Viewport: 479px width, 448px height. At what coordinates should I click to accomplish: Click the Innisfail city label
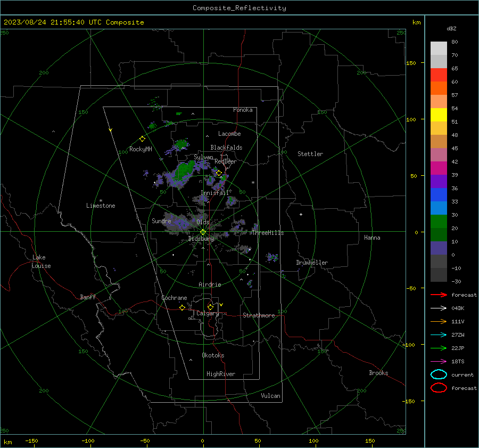pos(214,193)
